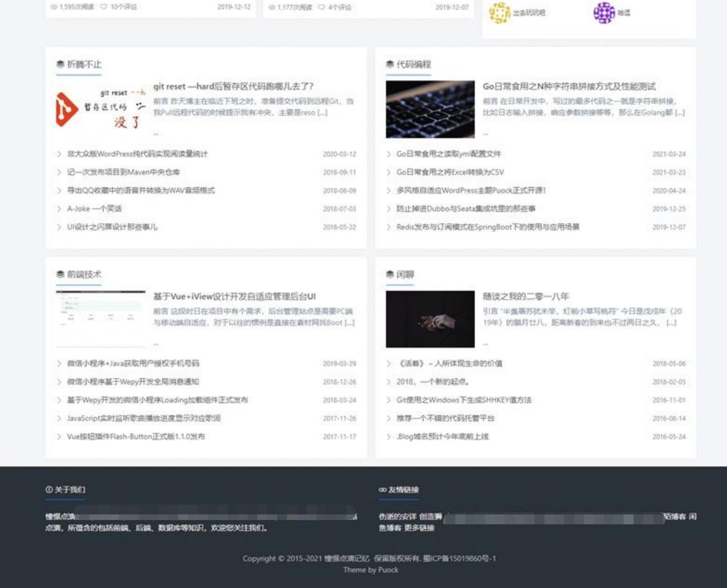
Task: Open 防止掉进Dubbo与Seata集成坑里的那些事 article
Action: [466, 209]
